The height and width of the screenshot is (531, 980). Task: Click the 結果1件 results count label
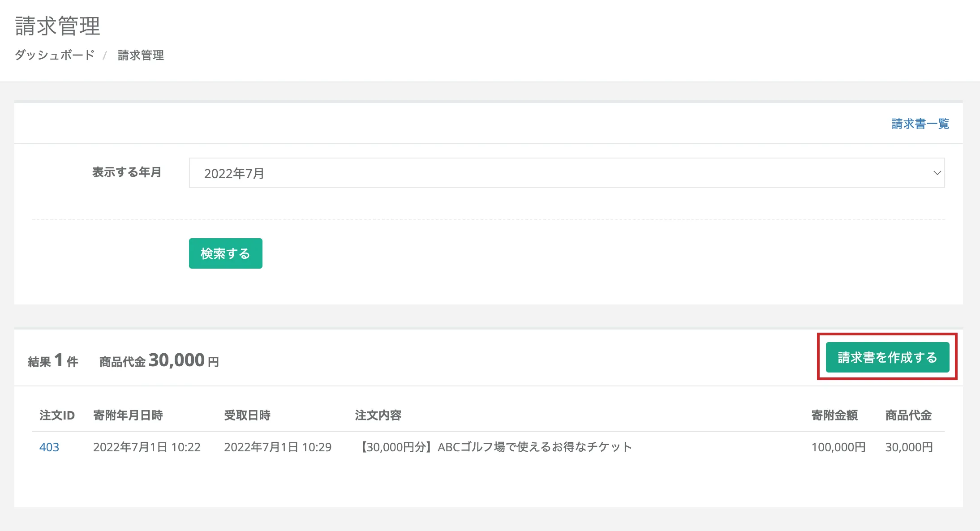coord(54,360)
